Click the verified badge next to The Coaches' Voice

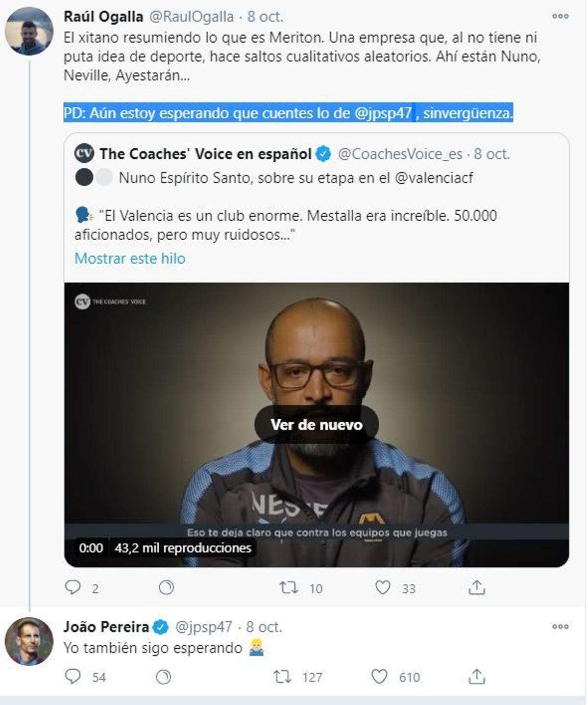tap(322, 153)
